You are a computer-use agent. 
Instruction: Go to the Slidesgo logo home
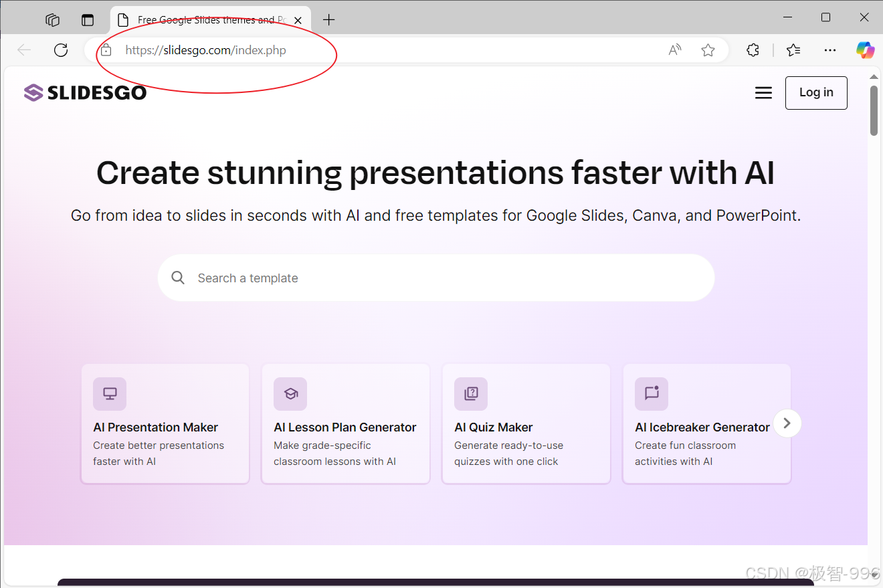pyautogui.click(x=85, y=93)
